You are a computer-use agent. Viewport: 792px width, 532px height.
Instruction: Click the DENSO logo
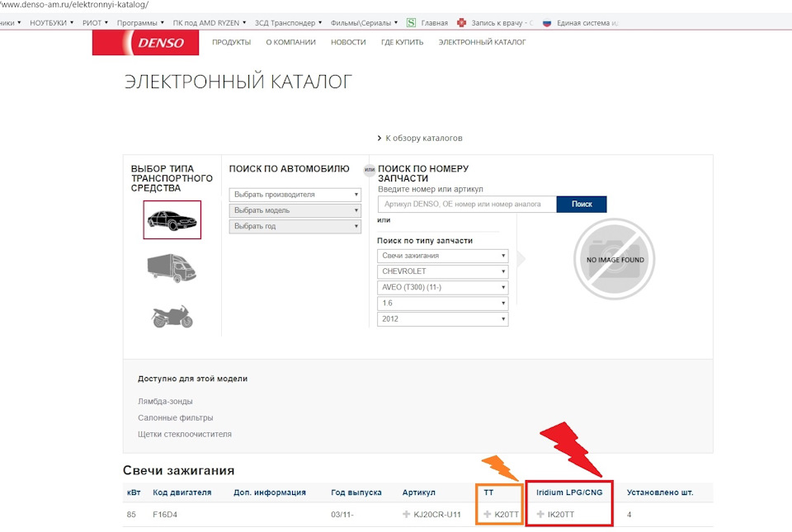click(145, 42)
